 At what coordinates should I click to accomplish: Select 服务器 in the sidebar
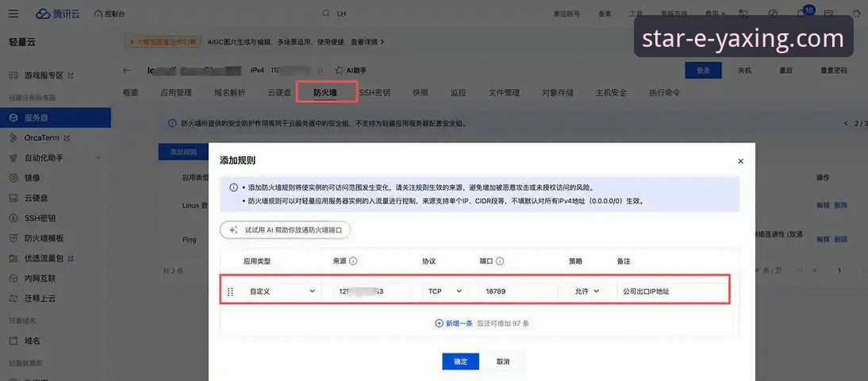pyautogui.click(x=56, y=117)
